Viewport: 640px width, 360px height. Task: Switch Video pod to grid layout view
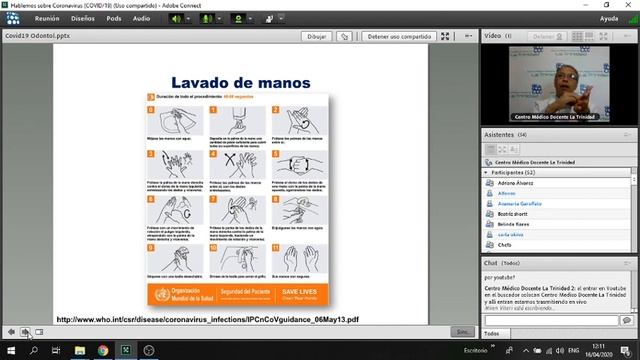[577, 36]
